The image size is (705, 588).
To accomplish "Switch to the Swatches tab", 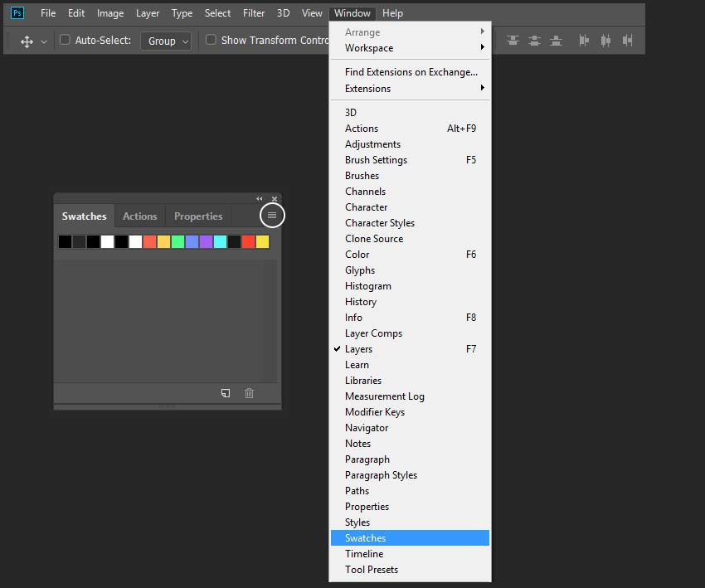I will pyautogui.click(x=84, y=216).
